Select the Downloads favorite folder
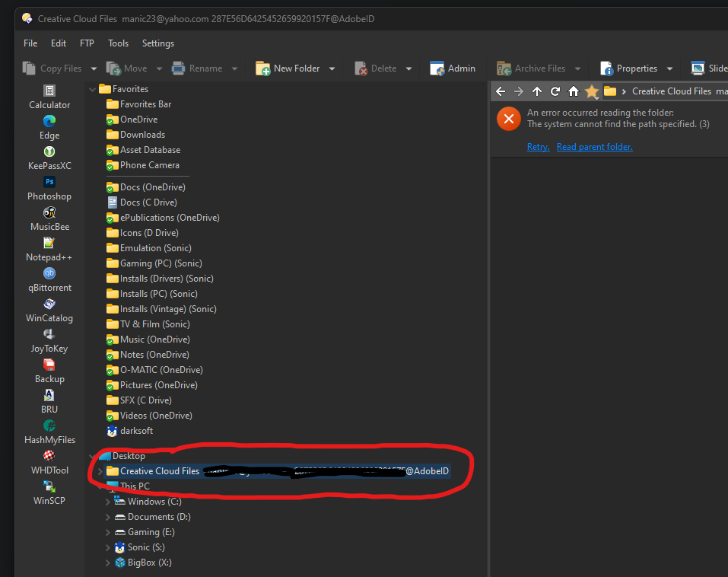 (x=142, y=135)
